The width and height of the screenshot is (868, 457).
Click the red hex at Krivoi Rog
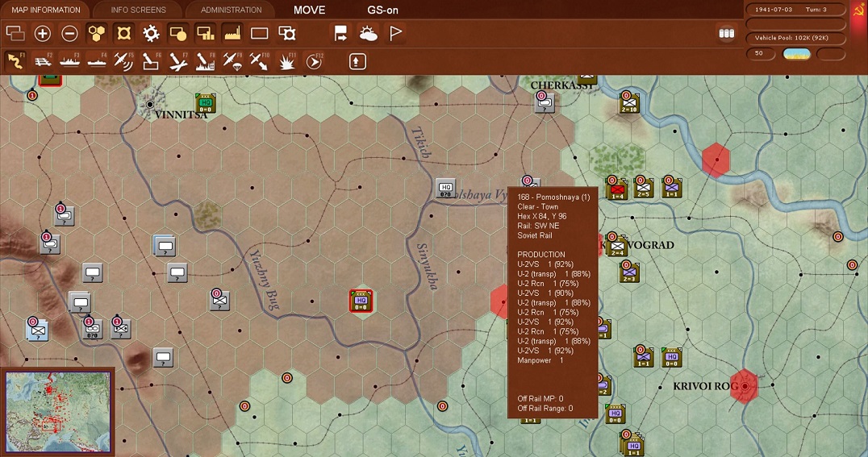coord(744,386)
